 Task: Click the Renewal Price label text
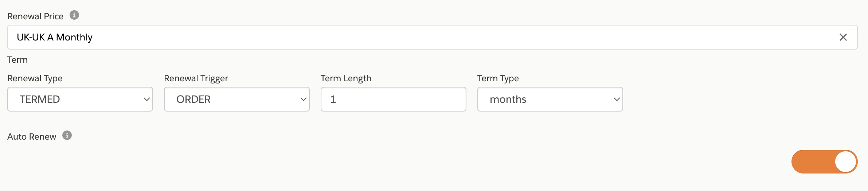pyautogui.click(x=35, y=16)
